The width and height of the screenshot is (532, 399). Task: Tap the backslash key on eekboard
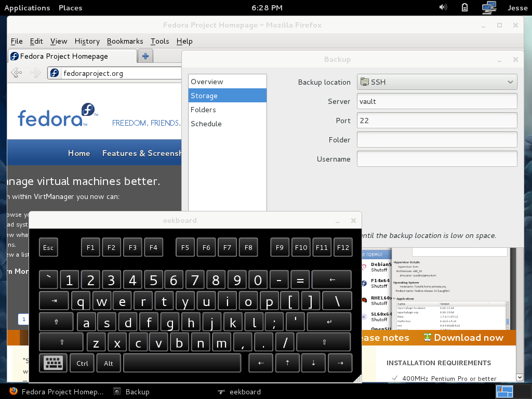(x=337, y=301)
